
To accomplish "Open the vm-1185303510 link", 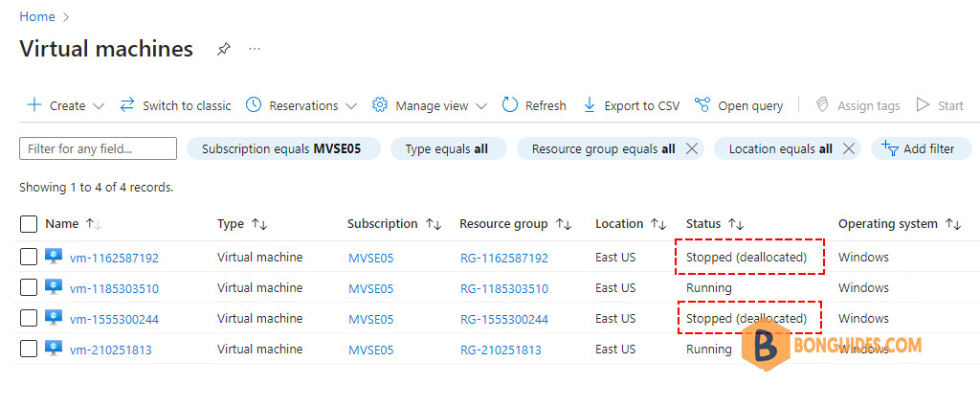I will (115, 289).
